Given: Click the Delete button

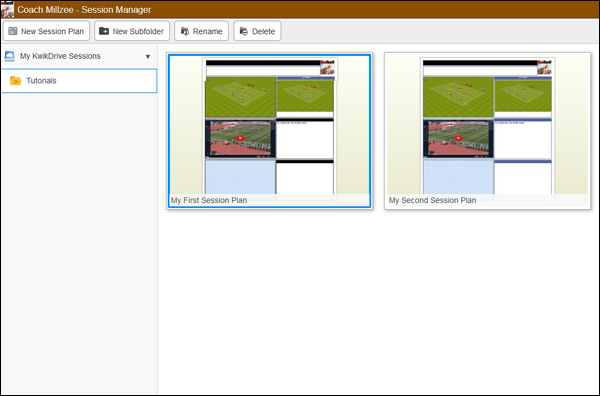Looking at the screenshot, I should (257, 31).
